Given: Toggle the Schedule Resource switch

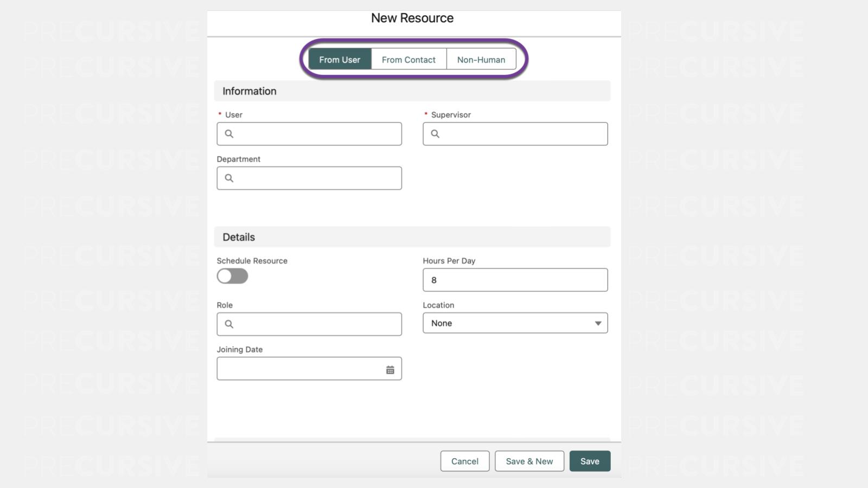Looking at the screenshot, I should [232, 276].
